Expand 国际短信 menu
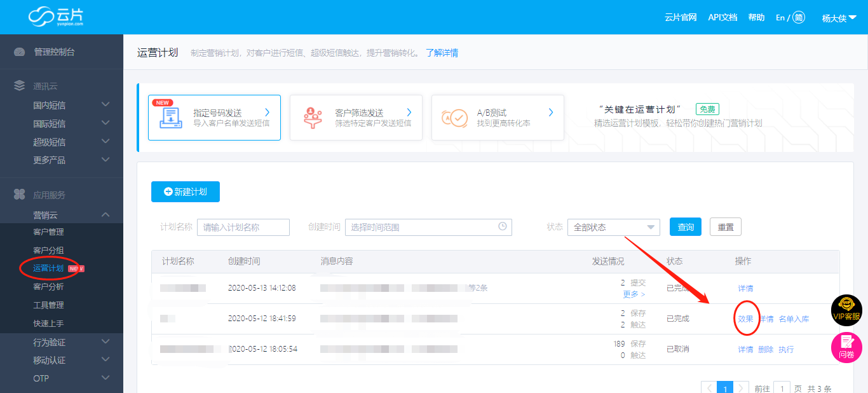The width and height of the screenshot is (868, 393). (x=105, y=123)
